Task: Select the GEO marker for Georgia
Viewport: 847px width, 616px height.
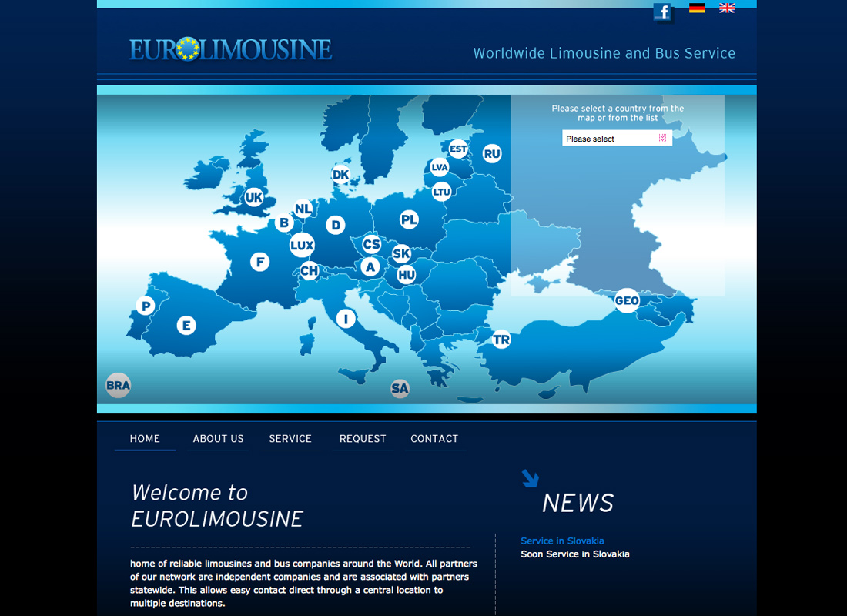Action: coord(627,300)
